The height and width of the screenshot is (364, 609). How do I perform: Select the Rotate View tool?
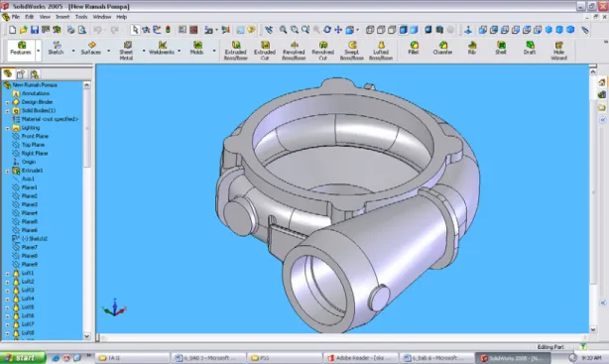click(x=327, y=30)
